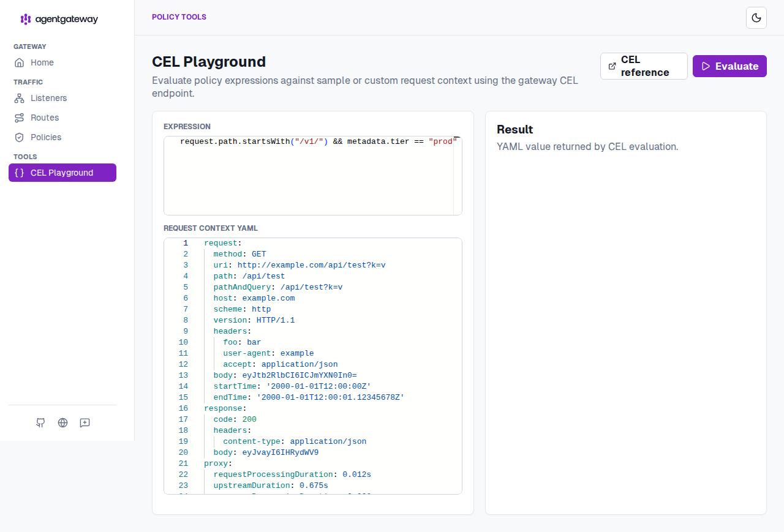Click the 'pathAndQuery: /api/test?k=v' line
784x532 pixels.
(x=277, y=287)
